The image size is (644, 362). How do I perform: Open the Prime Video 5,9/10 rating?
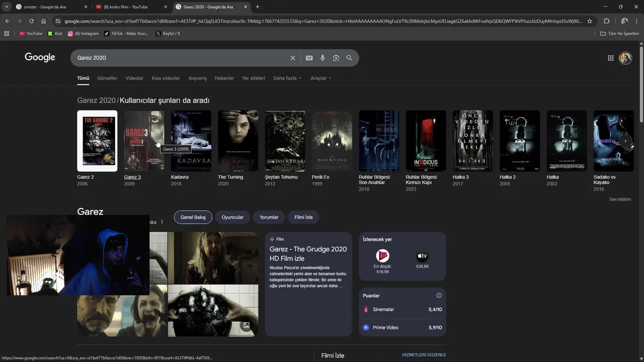[x=403, y=328]
